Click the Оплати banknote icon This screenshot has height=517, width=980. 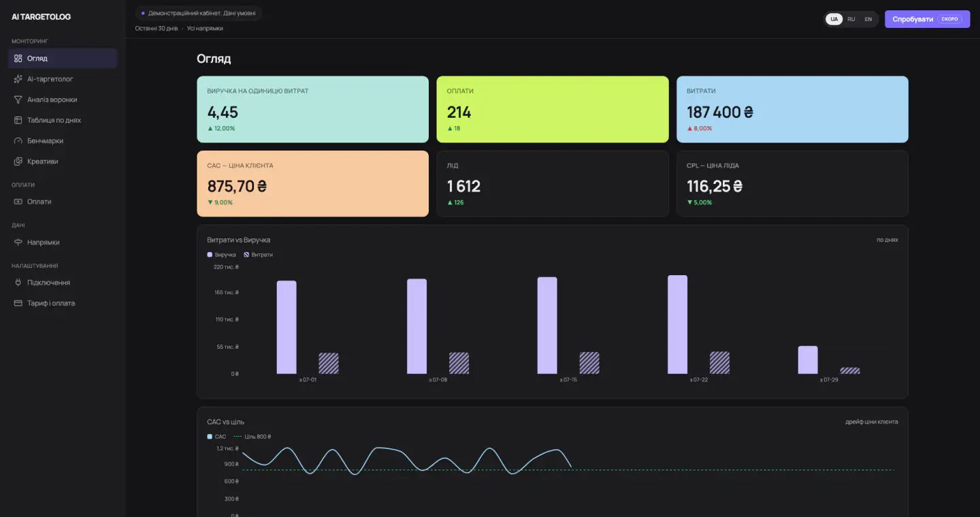(18, 202)
